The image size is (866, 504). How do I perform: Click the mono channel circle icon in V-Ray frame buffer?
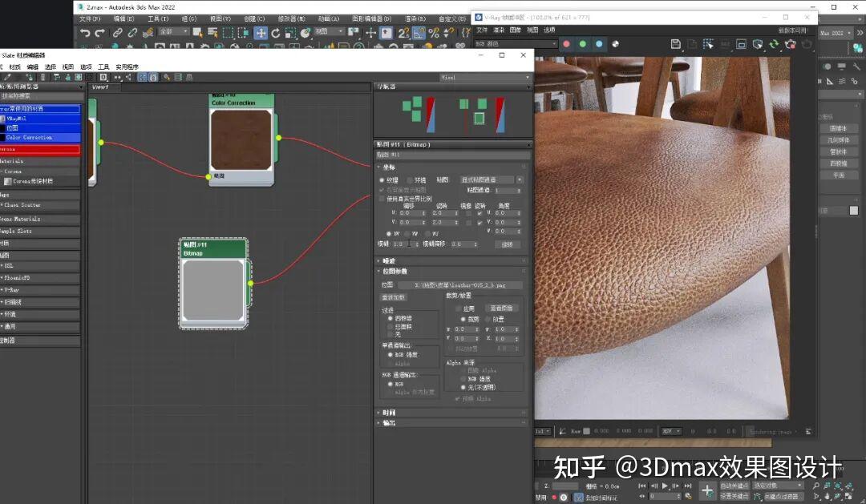tap(616, 43)
